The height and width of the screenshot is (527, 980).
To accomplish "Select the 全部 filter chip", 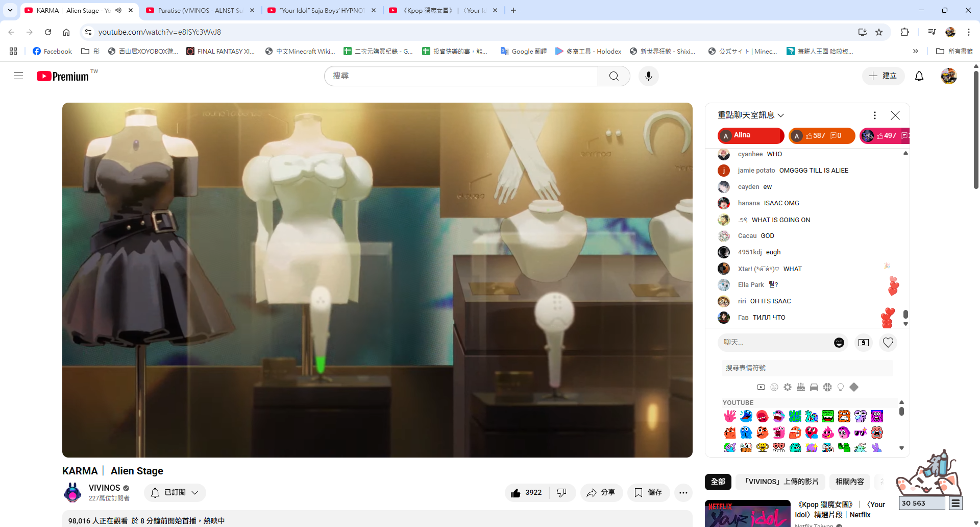I will 718,482.
